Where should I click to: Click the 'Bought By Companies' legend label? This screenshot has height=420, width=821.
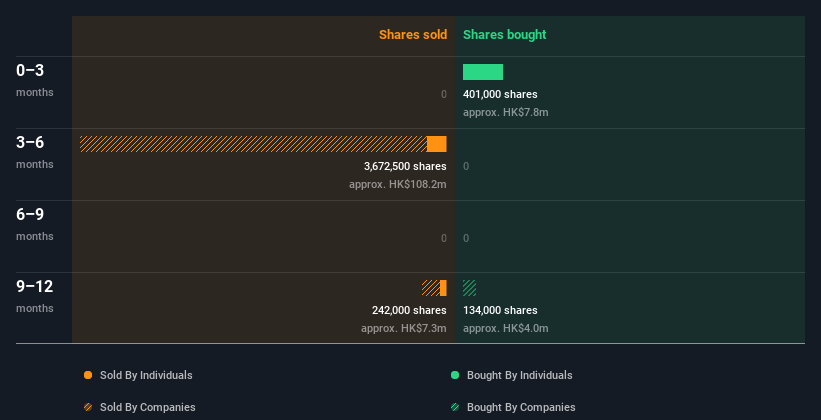521,407
